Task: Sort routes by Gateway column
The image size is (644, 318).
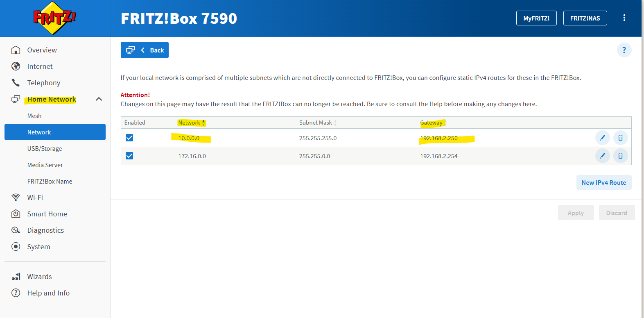Action: [433, 123]
